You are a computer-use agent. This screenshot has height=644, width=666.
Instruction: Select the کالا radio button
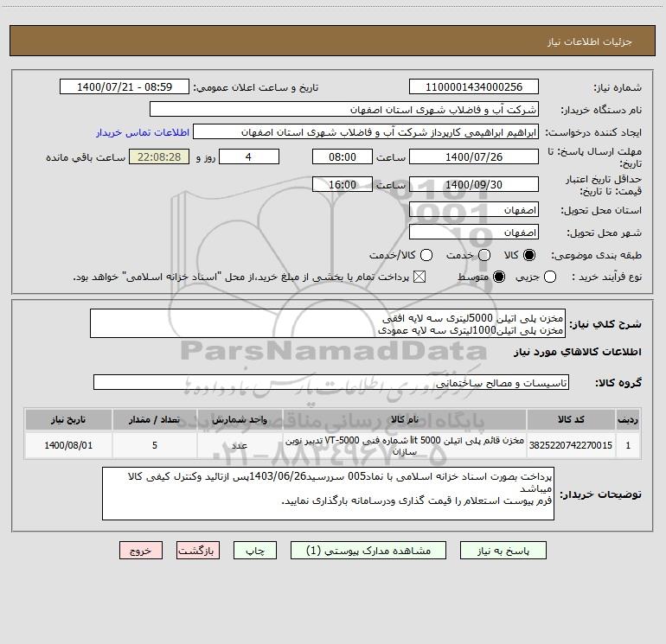(x=529, y=255)
